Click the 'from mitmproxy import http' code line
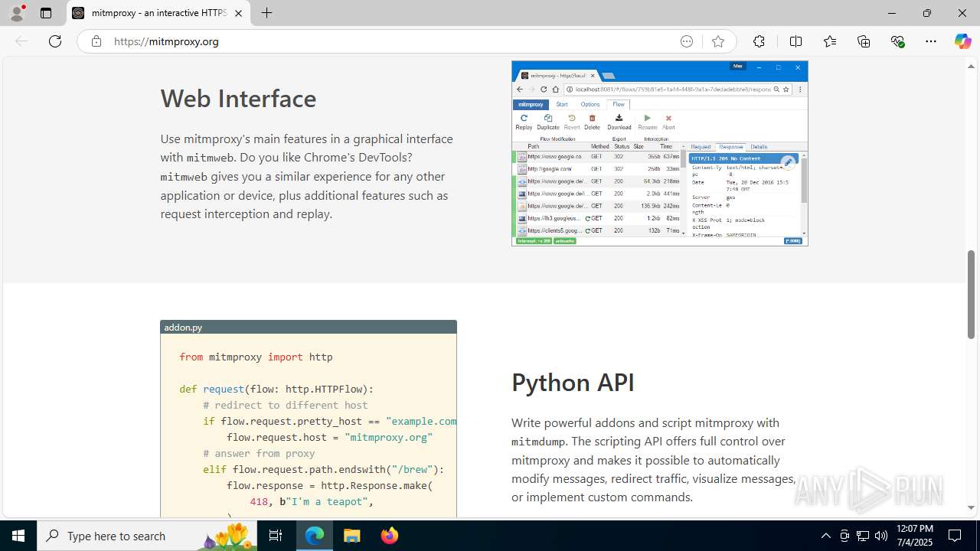 tap(256, 357)
